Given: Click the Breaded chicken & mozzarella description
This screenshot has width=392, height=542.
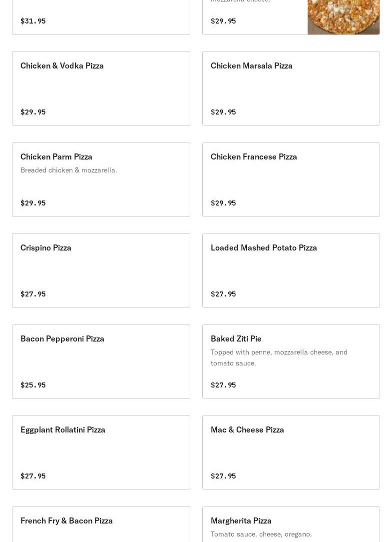Looking at the screenshot, I should (x=69, y=170).
